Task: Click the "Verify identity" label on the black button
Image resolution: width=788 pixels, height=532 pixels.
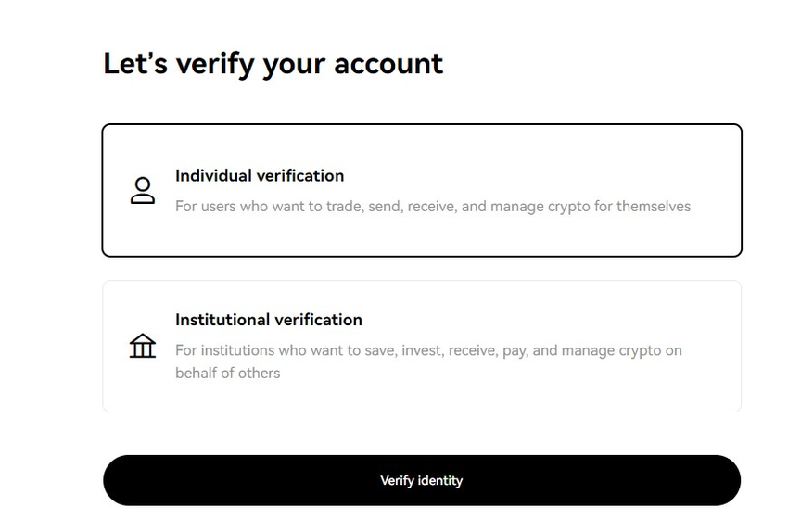Action: (421, 480)
